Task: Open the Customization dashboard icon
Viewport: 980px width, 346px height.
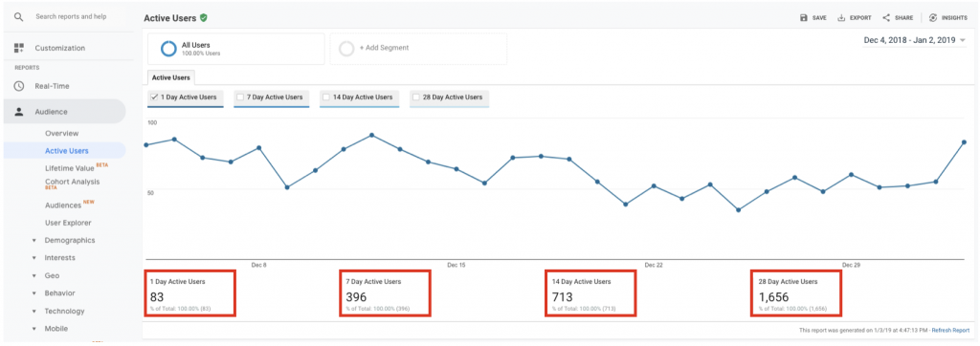Action: [19, 48]
